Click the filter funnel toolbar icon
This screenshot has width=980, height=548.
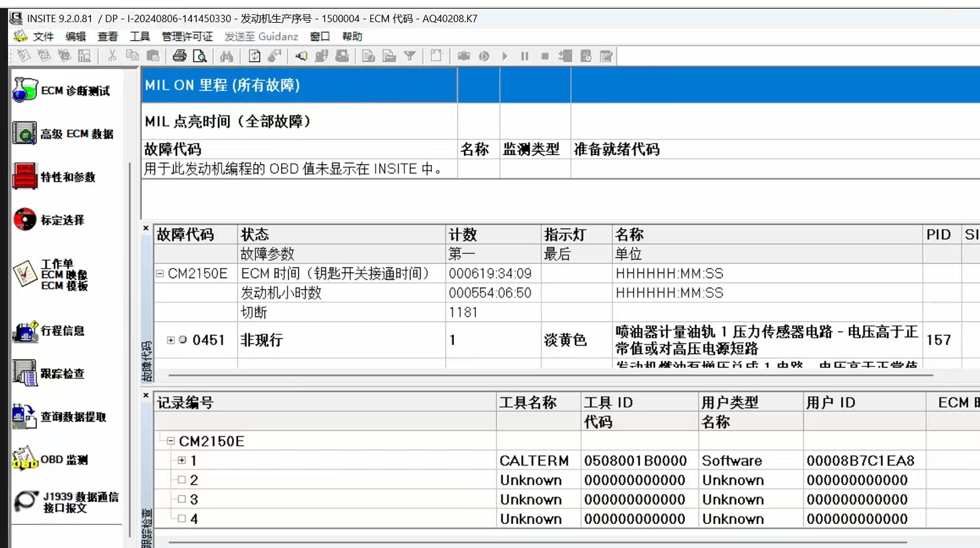410,56
